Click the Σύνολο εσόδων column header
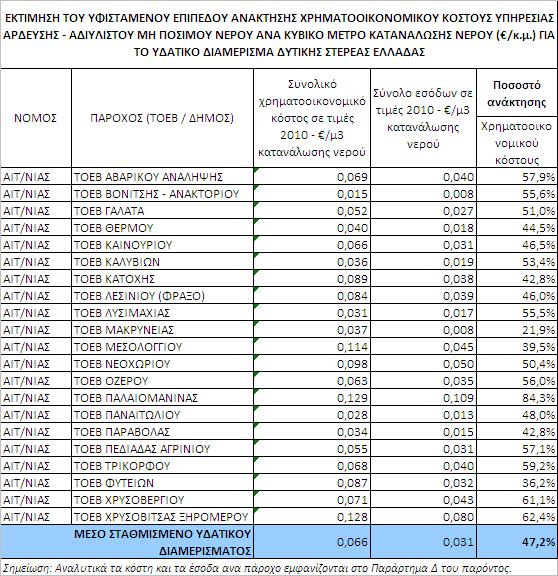Screen dimensions: 558x576 (x=424, y=118)
